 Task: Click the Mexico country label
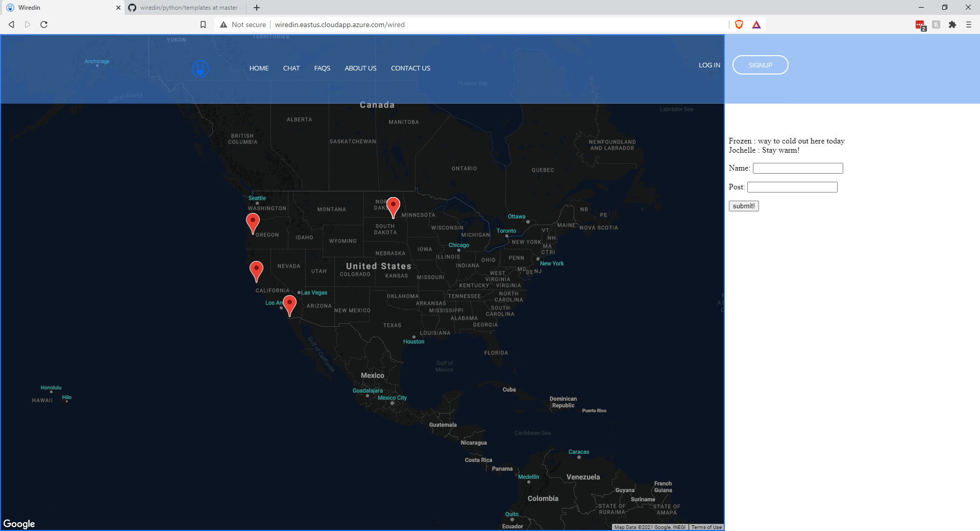click(373, 375)
